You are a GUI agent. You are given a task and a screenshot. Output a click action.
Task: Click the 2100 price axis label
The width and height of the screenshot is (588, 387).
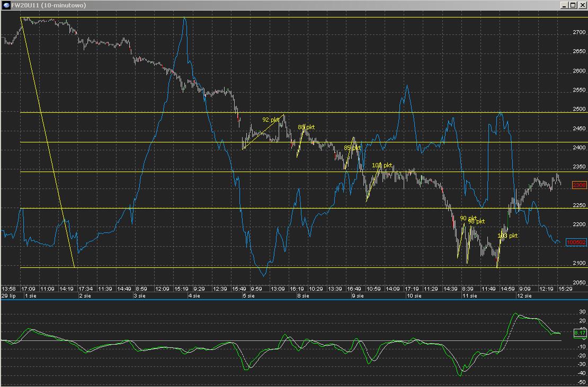click(580, 263)
